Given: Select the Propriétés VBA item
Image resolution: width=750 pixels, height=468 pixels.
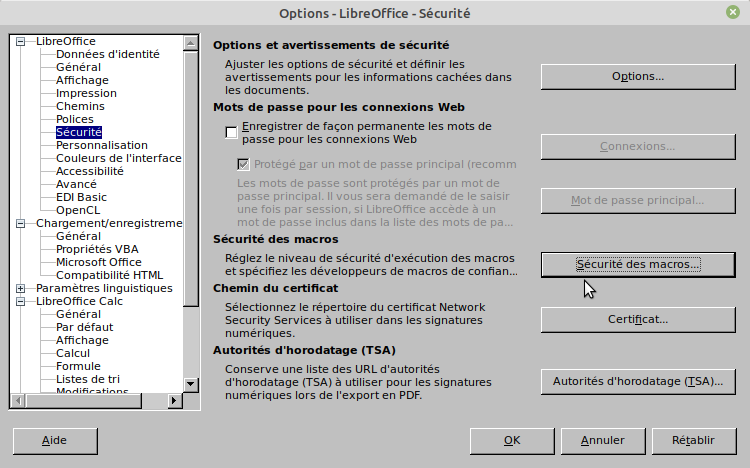Looking at the screenshot, I should pos(97,249).
